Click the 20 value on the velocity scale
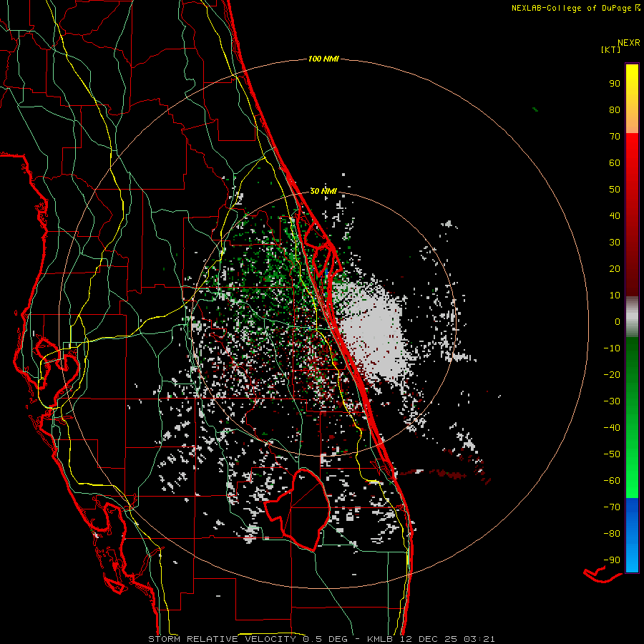 [x=615, y=269]
